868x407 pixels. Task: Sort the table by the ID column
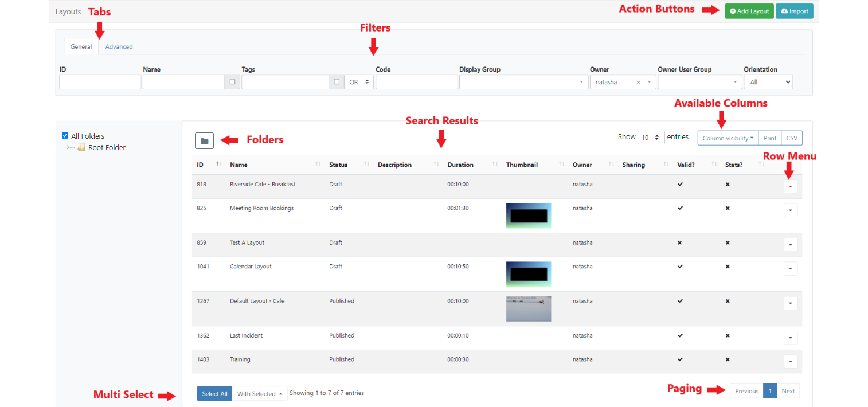(x=201, y=165)
